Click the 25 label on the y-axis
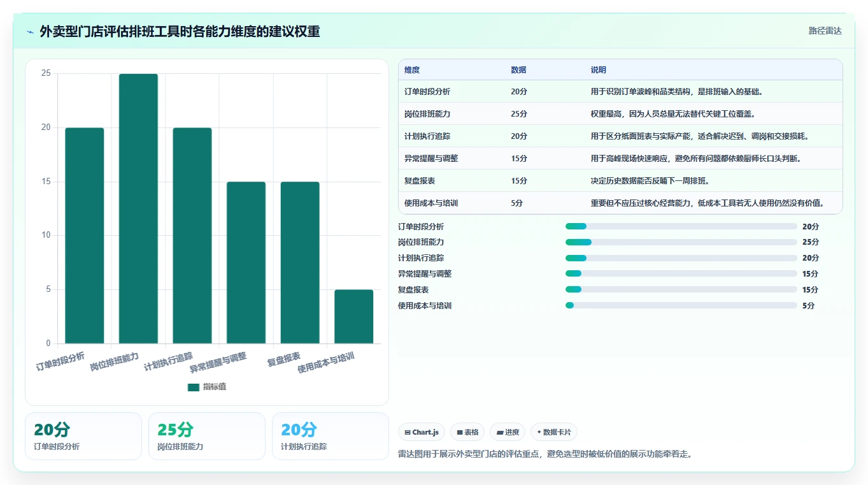 click(46, 73)
